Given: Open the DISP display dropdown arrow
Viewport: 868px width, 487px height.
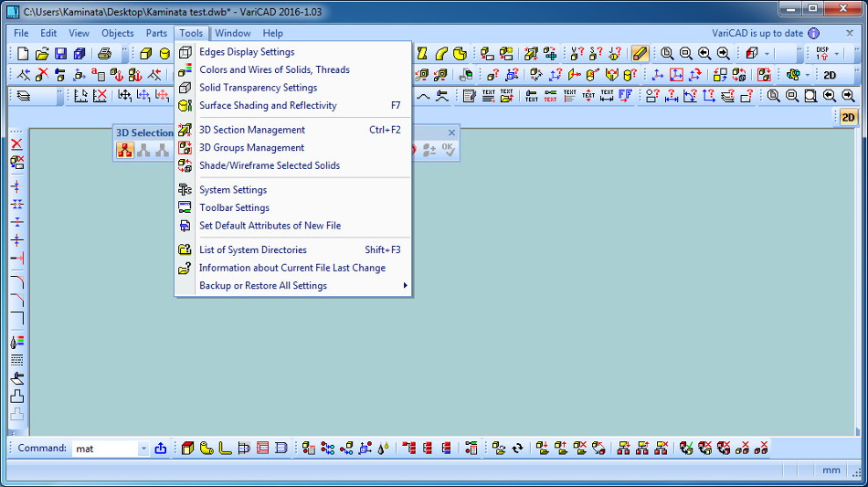Looking at the screenshot, I should 836,54.
